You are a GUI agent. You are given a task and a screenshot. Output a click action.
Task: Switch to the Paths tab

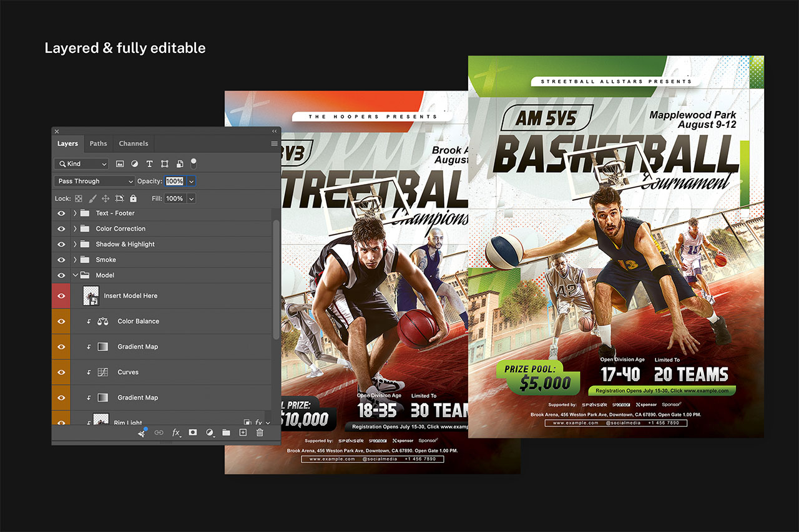coord(98,143)
